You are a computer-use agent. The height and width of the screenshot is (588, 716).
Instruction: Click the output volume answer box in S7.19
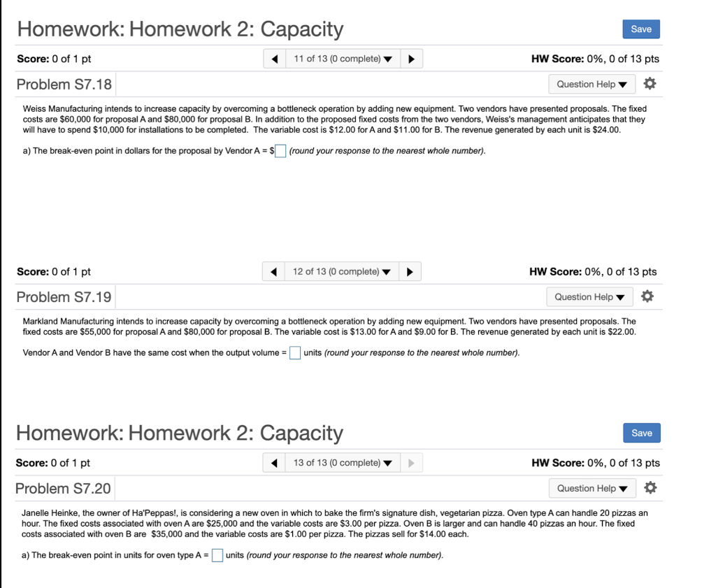(294, 352)
